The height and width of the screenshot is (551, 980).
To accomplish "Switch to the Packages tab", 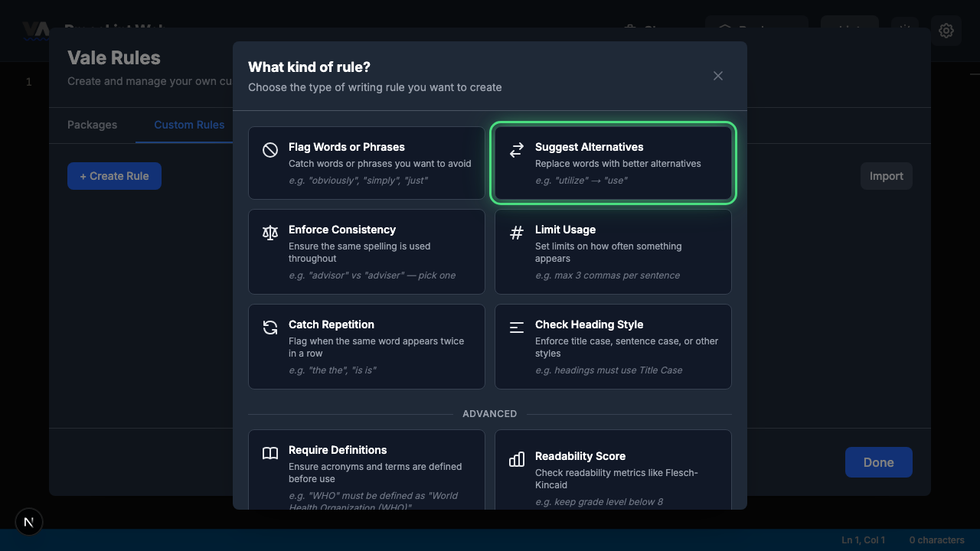I will pos(92,125).
